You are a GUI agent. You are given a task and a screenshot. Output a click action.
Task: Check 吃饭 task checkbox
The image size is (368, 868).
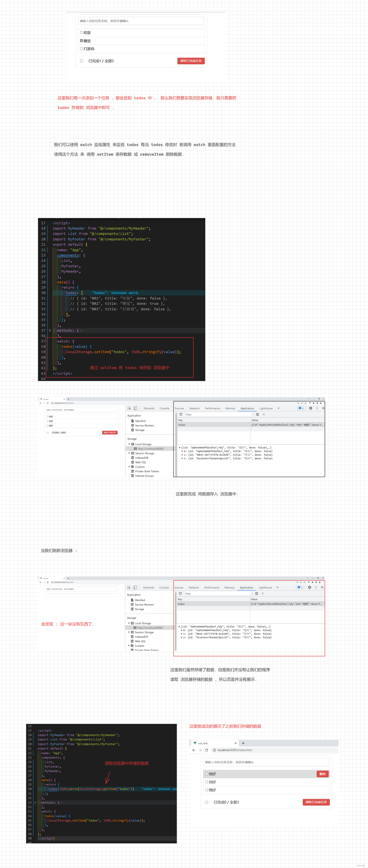pyautogui.click(x=81, y=33)
